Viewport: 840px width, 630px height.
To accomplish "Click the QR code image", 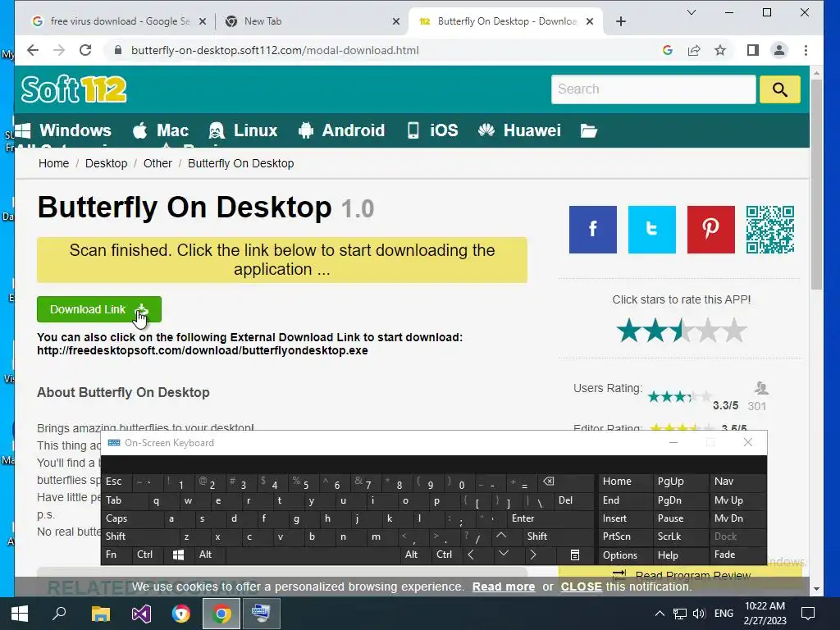I will pyautogui.click(x=770, y=230).
